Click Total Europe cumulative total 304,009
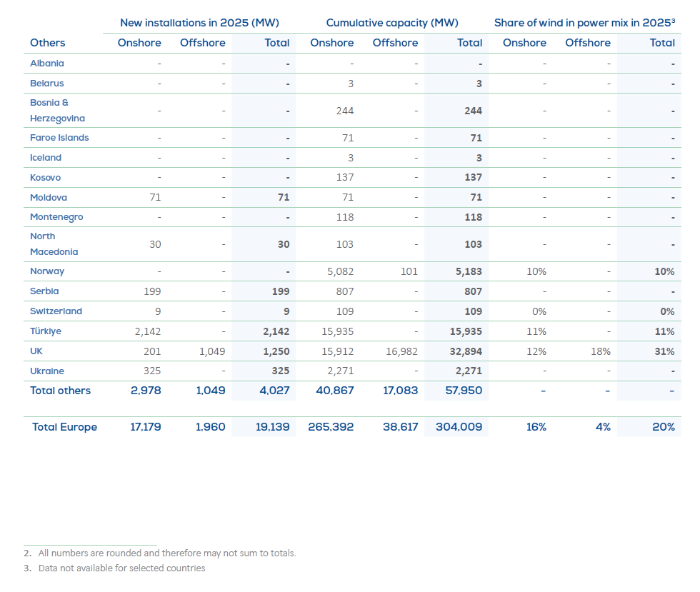The image size is (700, 592). 459,427
